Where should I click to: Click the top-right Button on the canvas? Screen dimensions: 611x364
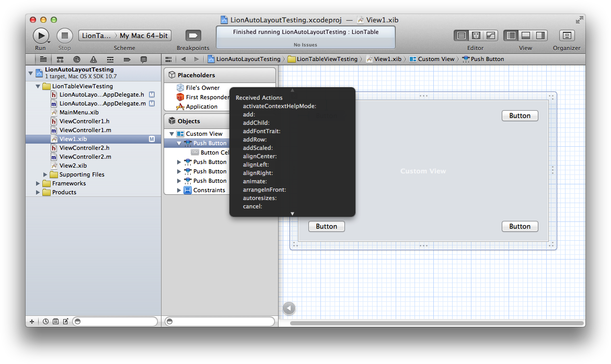click(x=520, y=115)
